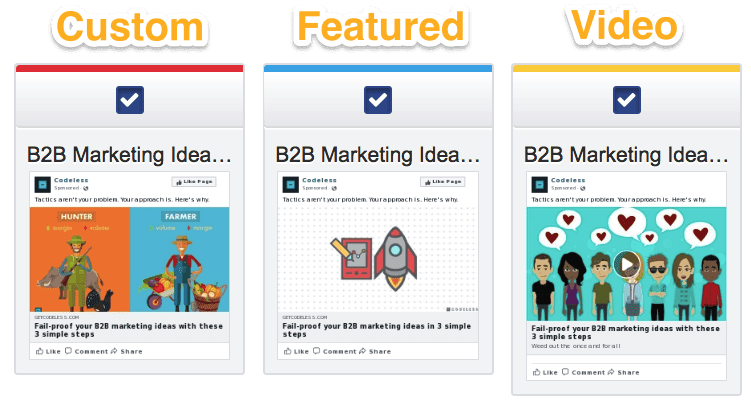Like the Custom ad post
This screenshot has height=406, width=751.
48,351
